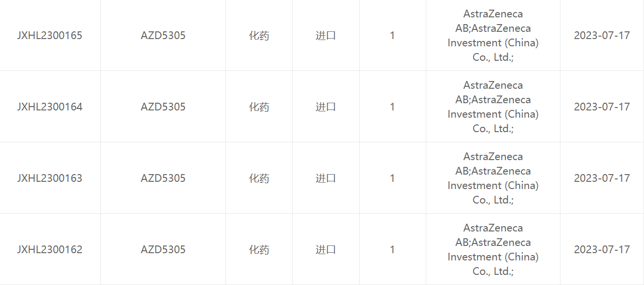Screen dimensions: 644x285
Task: Click acceptance number JXHL2300164
Action: tap(50, 107)
